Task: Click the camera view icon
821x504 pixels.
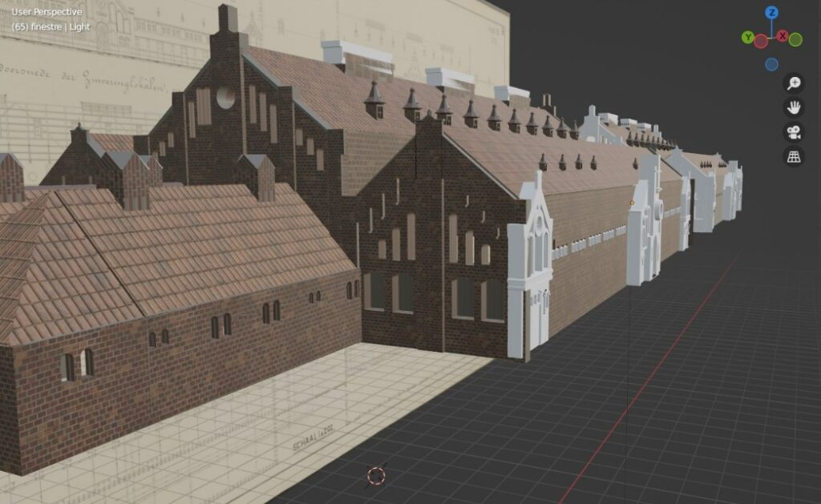Action: 794,131
